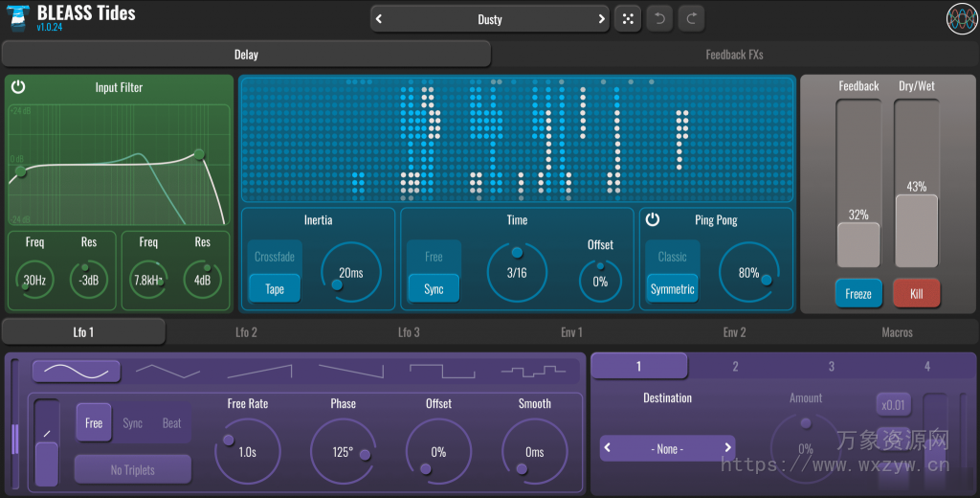
Task: Click the Ping Pong 80% knob
Action: point(748,272)
